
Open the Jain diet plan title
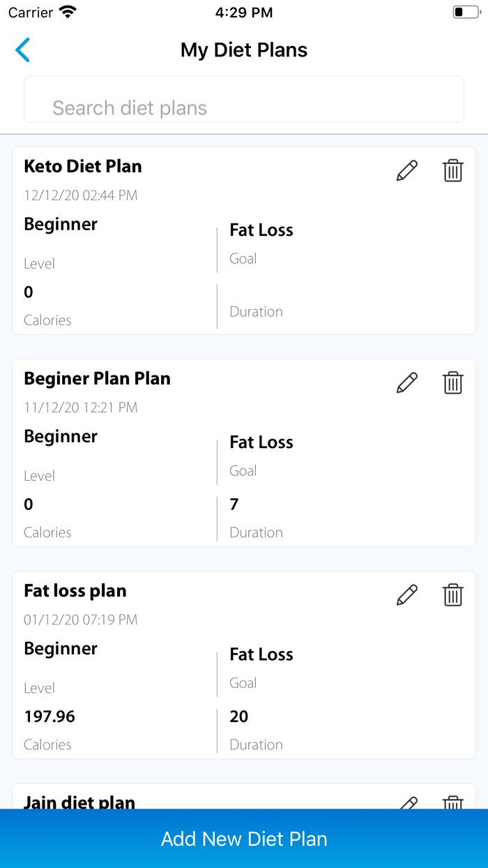tap(79, 802)
